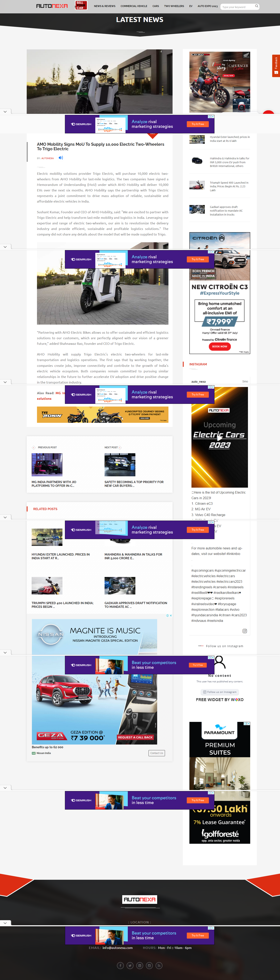Click Request a Call Back on Nissan ad
Screen dimensions: 280x980
click(x=135, y=737)
